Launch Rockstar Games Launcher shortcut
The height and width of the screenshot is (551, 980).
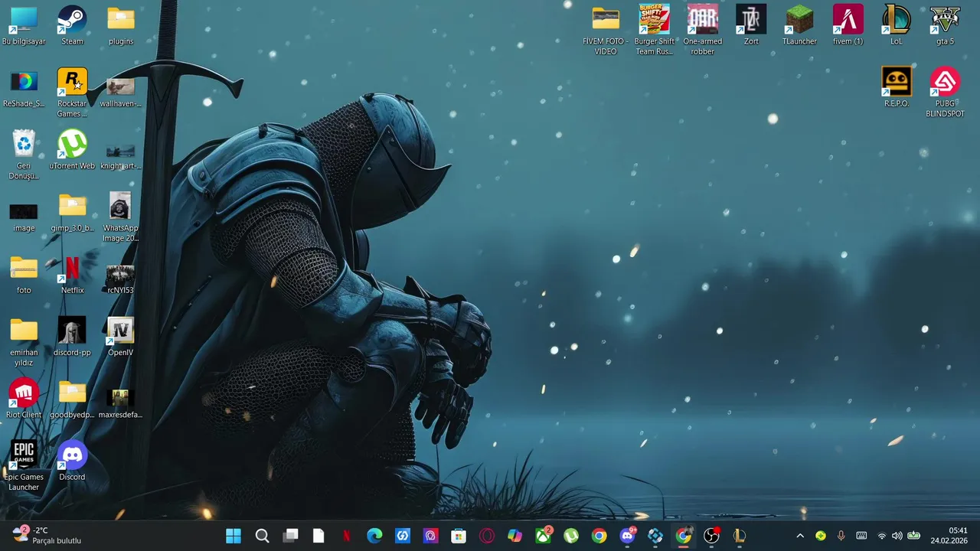[72, 93]
